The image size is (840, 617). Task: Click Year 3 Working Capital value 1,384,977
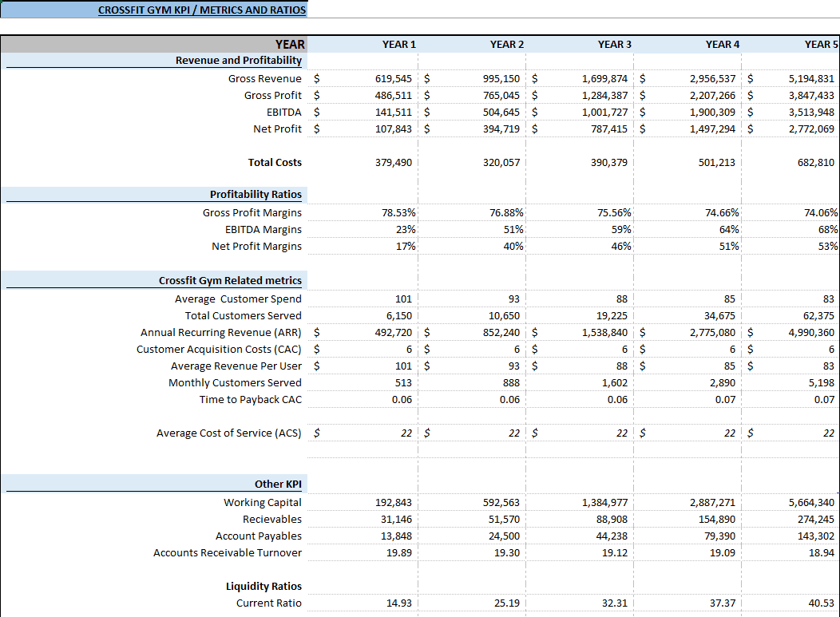click(x=604, y=503)
